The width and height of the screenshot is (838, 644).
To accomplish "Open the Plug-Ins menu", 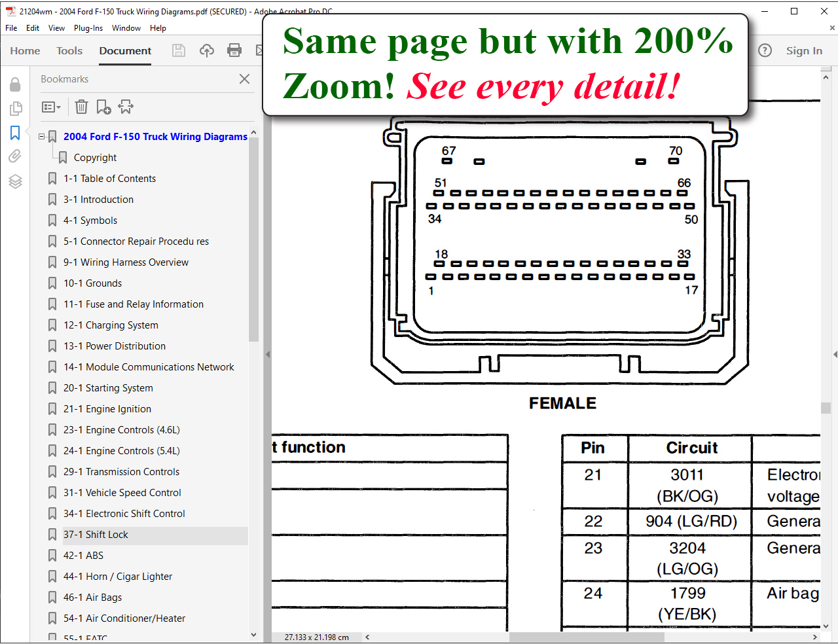I will tap(88, 28).
